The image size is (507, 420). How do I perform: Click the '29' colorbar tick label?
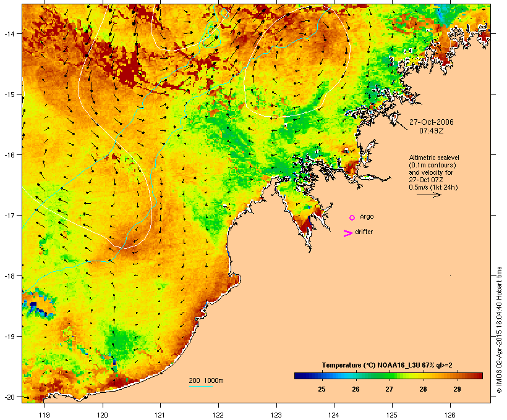click(457, 389)
